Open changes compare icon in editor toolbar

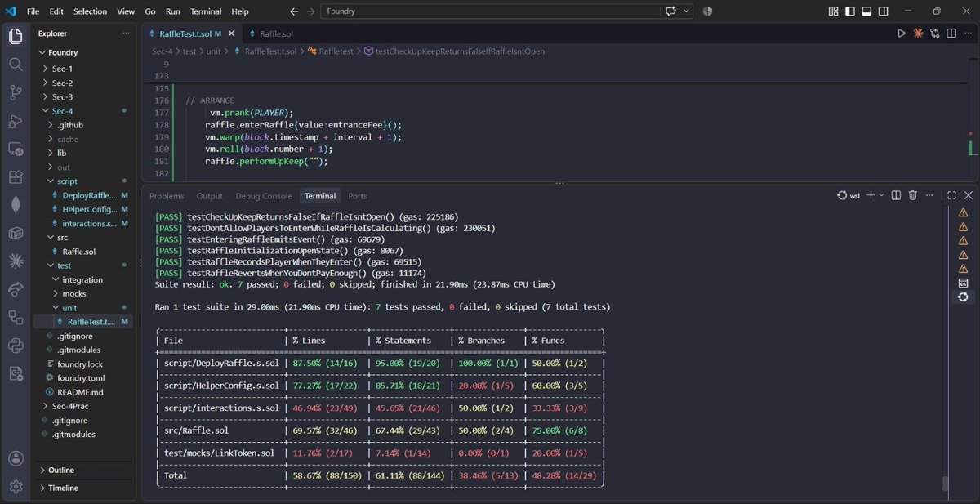pyautogui.click(x=934, y=33)
